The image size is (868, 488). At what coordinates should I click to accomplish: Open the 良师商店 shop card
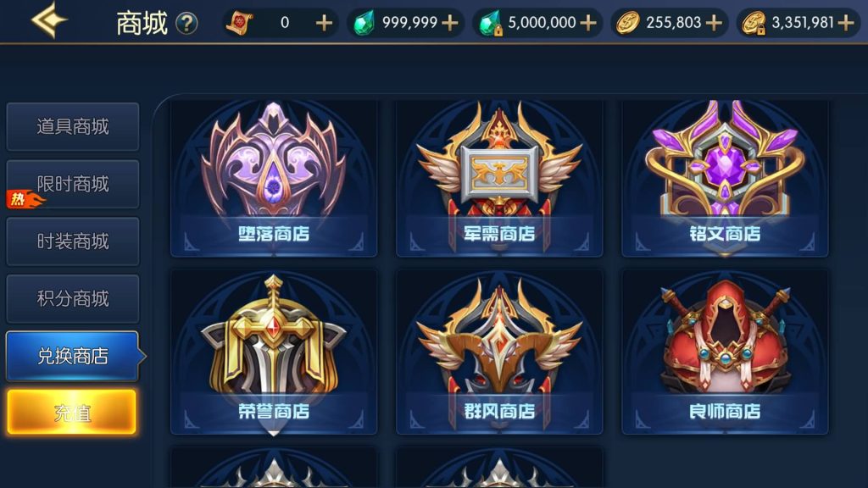725,352
